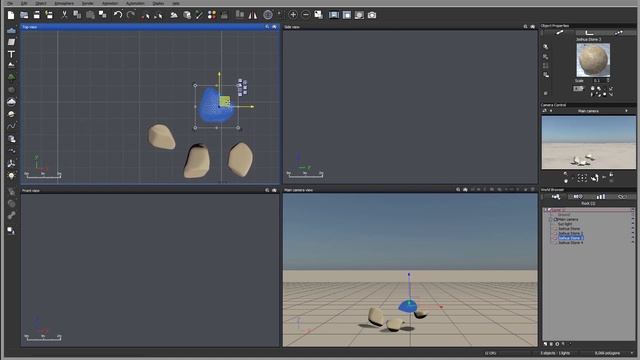Click the yellow square gizmo handle in Top view
Screen dimensions: 640x360
(x=224, y=101)
